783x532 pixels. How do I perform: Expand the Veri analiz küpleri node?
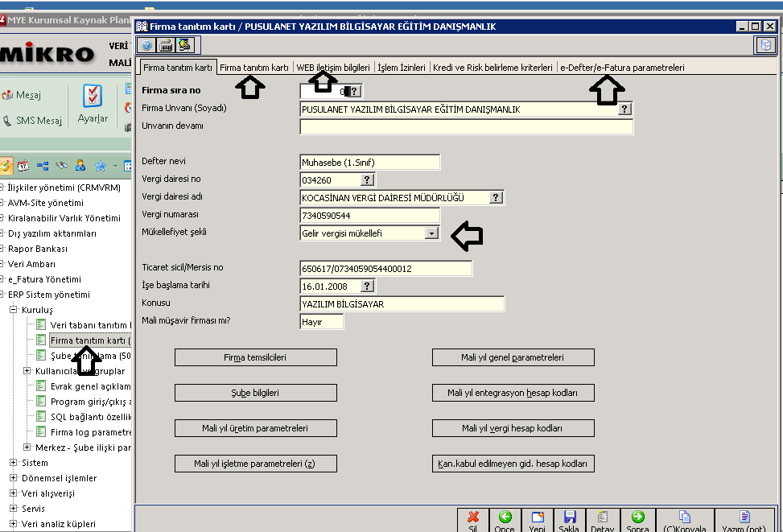tap(14, 523)
